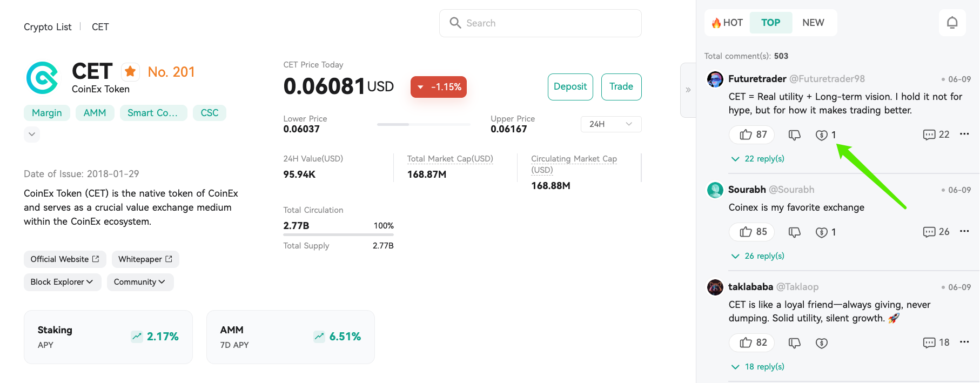Open the Staking APY card

pos(108,337)
